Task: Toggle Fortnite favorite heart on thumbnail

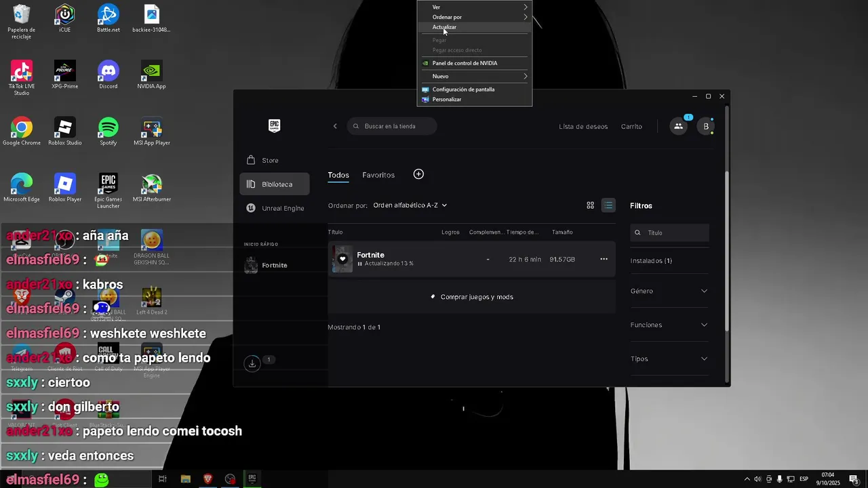Action: coord(342,259)
